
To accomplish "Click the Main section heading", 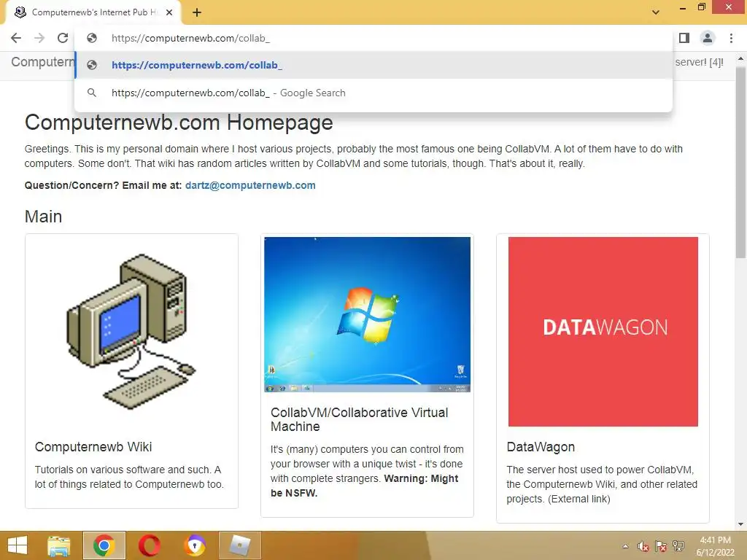I will [43, 216].
